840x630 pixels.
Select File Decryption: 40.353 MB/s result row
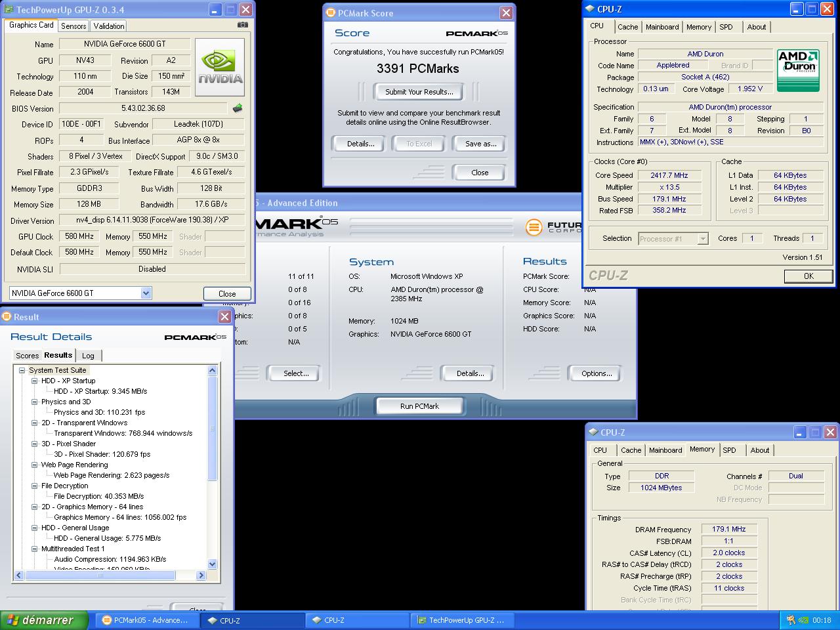pyautogui.click(x=98, y=496)
